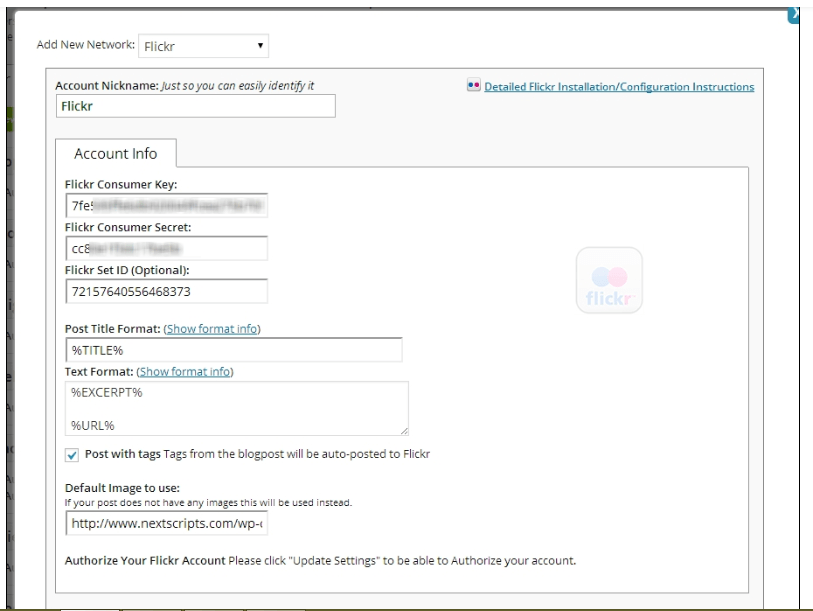Open the Add New Network dropdown

coord(203,46)
